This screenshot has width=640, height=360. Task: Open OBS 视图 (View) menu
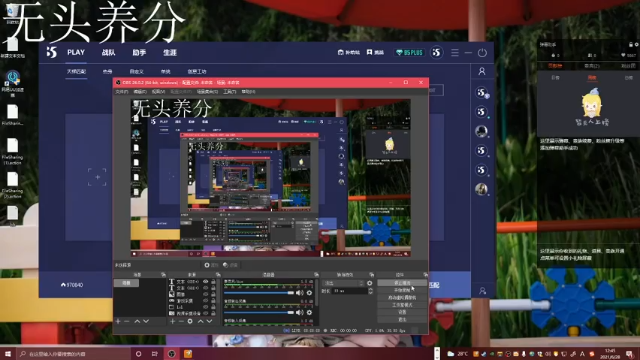(x=158, y=92)
